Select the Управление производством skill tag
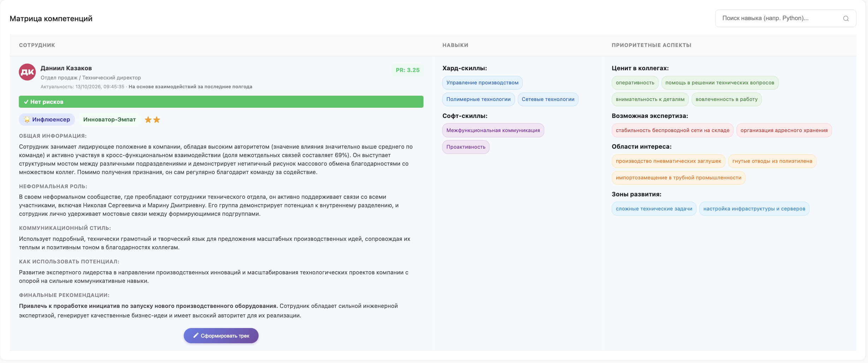Viewport: 868px width, 363px height. [x=482, y=83]
